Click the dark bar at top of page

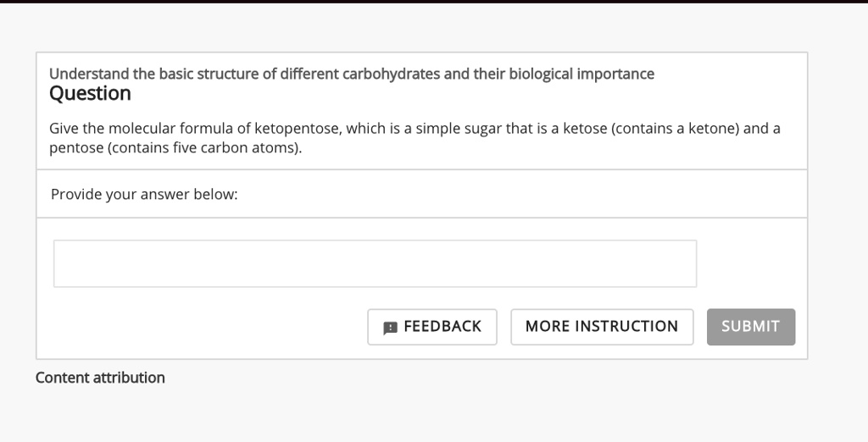tap(434, 2)
